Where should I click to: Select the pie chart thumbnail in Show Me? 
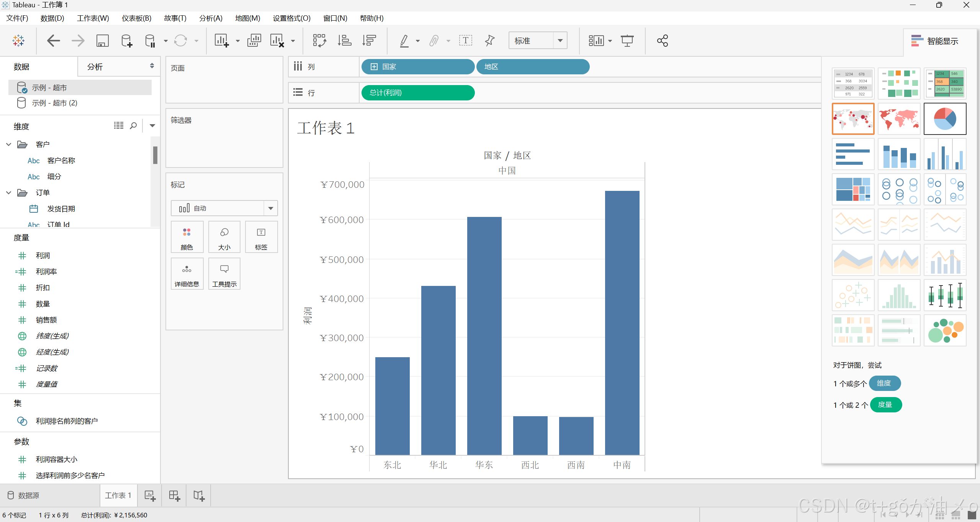click(x=945, y=119)
